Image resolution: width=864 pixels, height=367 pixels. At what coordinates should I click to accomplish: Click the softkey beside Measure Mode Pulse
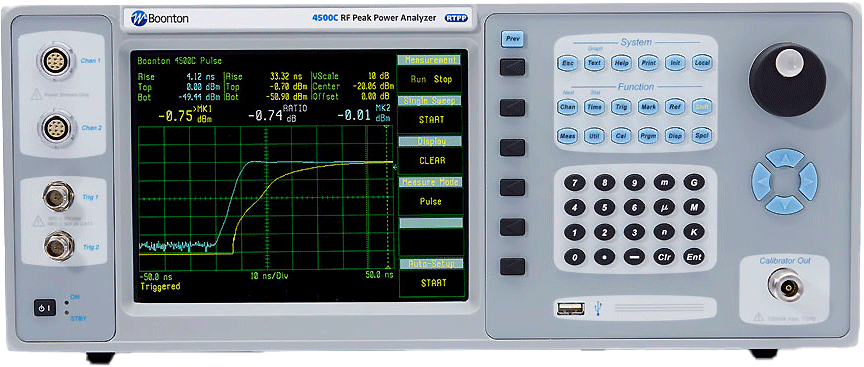512,187
